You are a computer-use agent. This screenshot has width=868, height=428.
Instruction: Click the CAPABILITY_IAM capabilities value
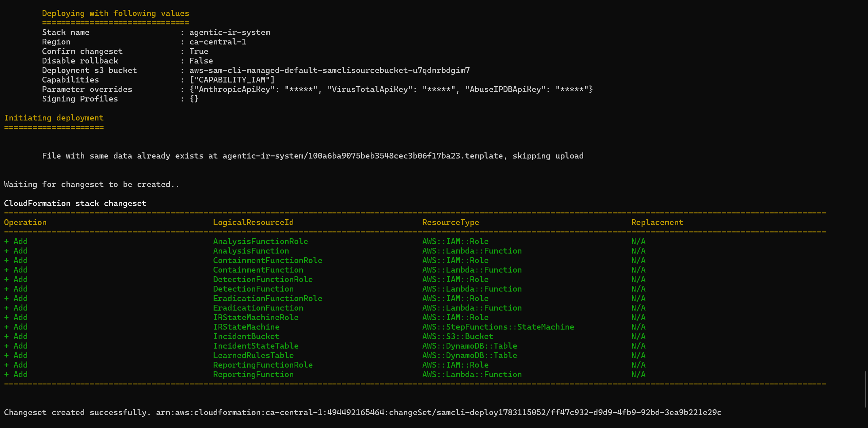pos(232,80)
